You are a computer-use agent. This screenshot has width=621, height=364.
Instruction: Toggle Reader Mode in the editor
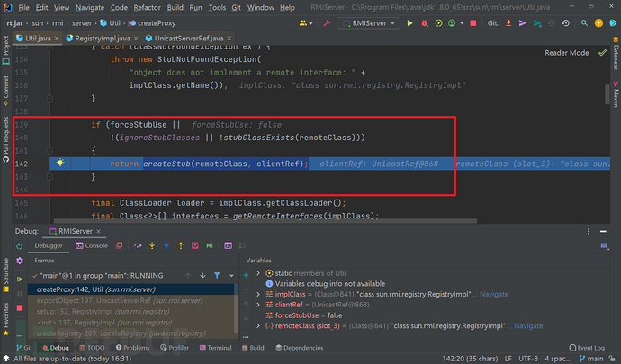566,53
